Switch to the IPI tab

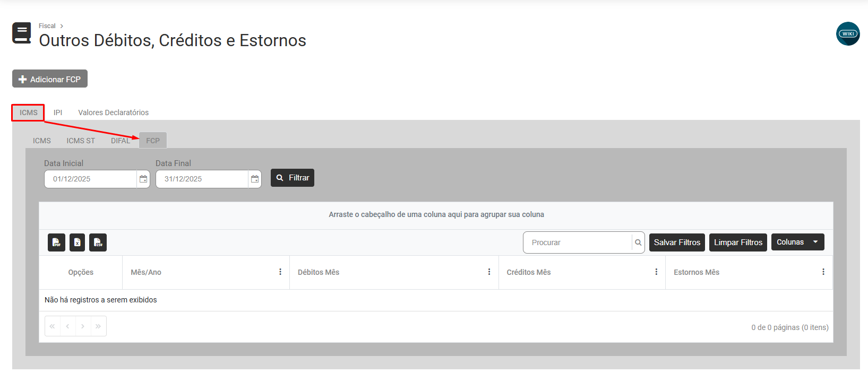point(58,112)
